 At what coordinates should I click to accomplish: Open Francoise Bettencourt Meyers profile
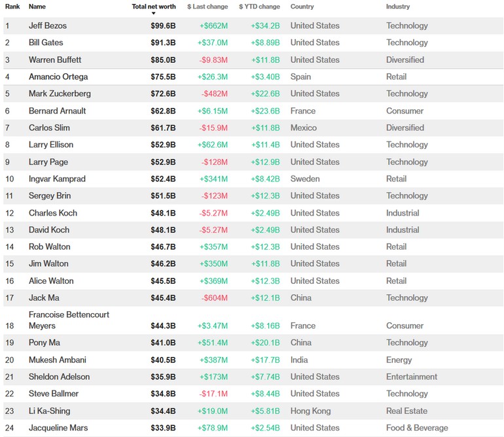69,320
